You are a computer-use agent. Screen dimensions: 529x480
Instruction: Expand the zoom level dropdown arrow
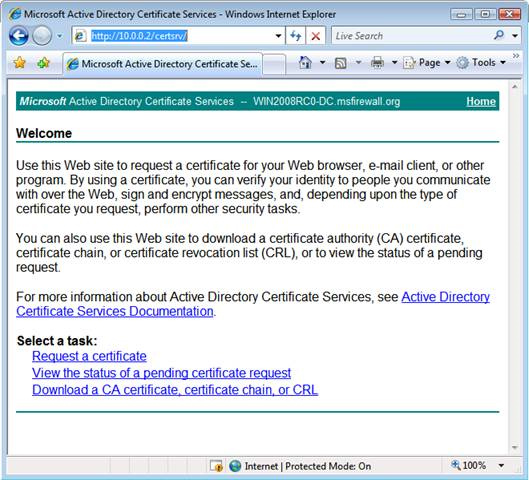point(501,466)
